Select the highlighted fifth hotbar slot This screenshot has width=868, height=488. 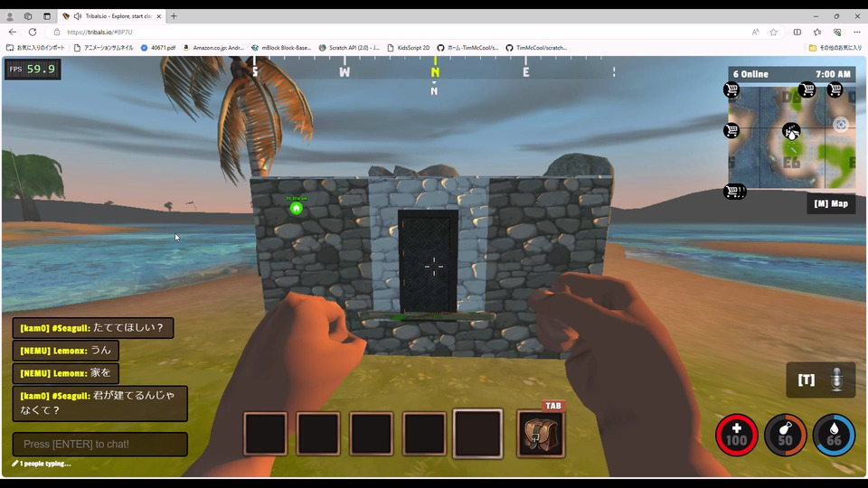[x=477, y=433]
